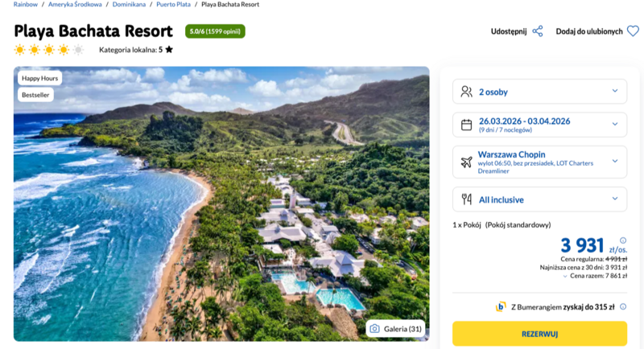
Task: Click the Bumerang logo icon
Action: click(501, 306)
